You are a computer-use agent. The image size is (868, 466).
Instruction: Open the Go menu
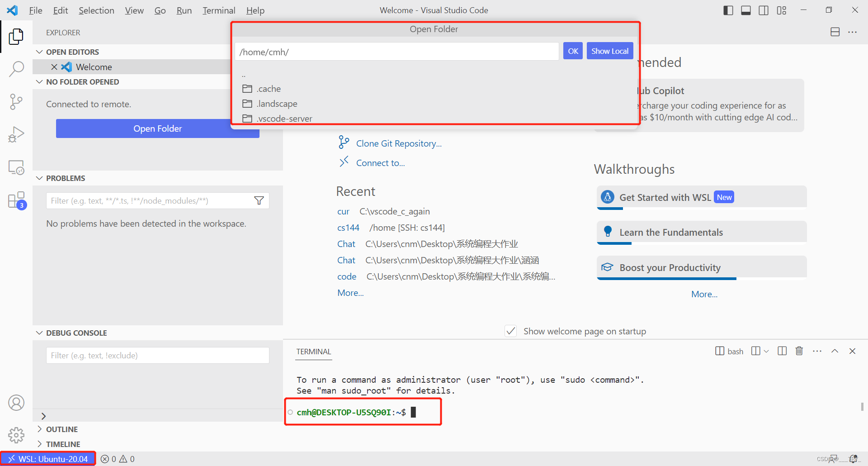[160, 10]
